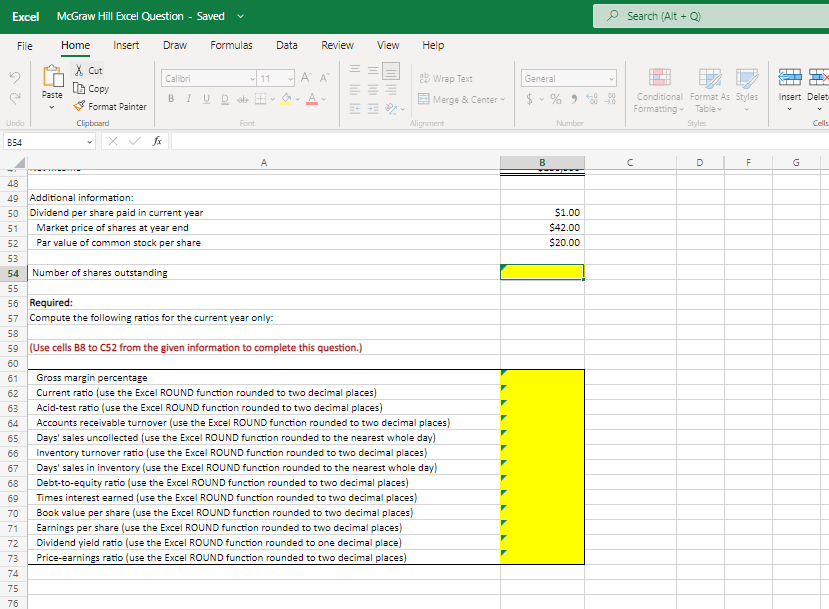The width and height of the screenshot is (829, 609).
Task: Switch to the Formulas ribbon tab
Action: point(231,45)
